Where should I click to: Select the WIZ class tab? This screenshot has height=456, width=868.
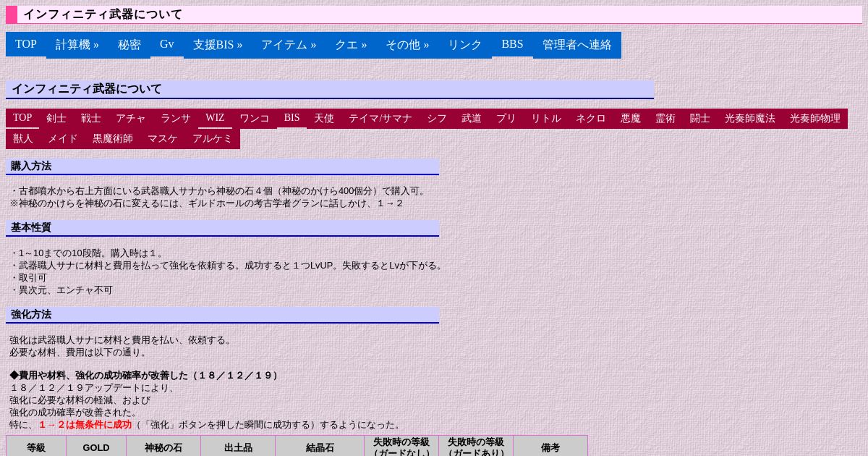[215, 118]
